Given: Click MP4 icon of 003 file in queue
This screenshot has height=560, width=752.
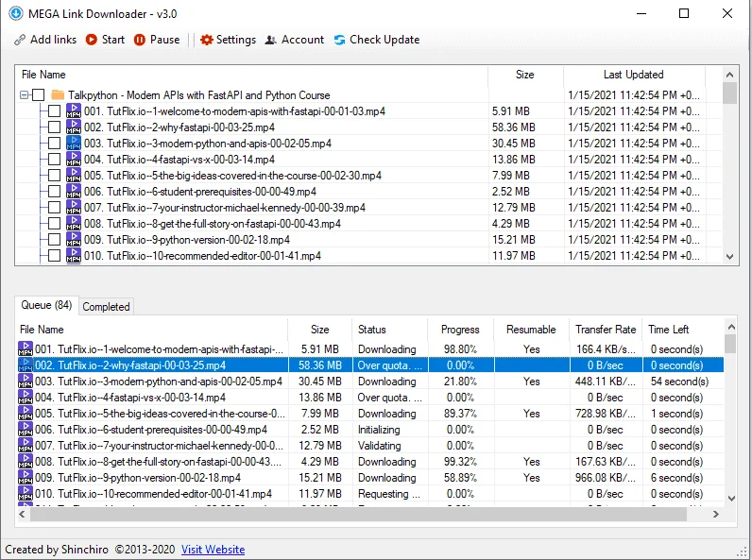Looking at the screenshot, I should point(26,381).
